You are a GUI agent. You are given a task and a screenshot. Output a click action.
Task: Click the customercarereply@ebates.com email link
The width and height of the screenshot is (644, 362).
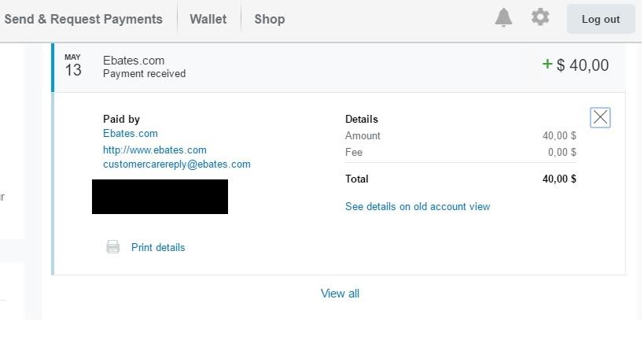coord(177,164)
